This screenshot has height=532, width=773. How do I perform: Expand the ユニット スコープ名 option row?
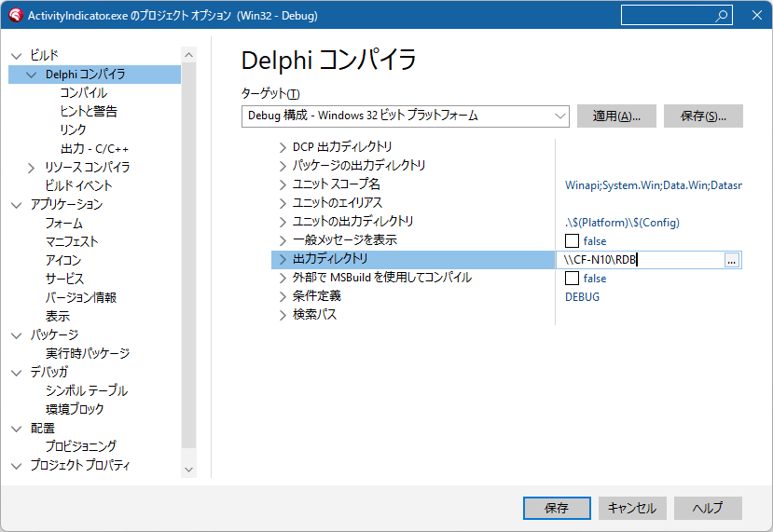coord(283,184)
